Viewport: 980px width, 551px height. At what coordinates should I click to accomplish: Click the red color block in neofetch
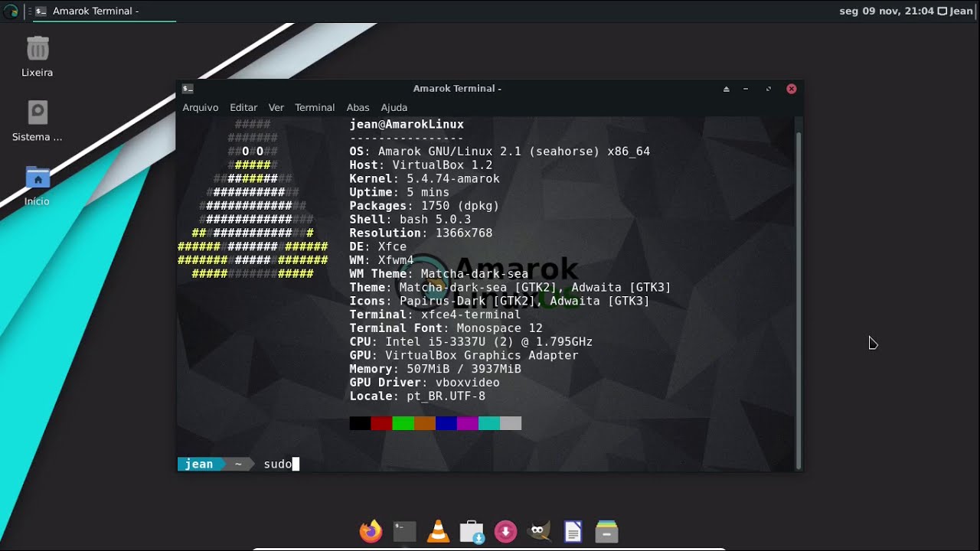coord(381,423)
